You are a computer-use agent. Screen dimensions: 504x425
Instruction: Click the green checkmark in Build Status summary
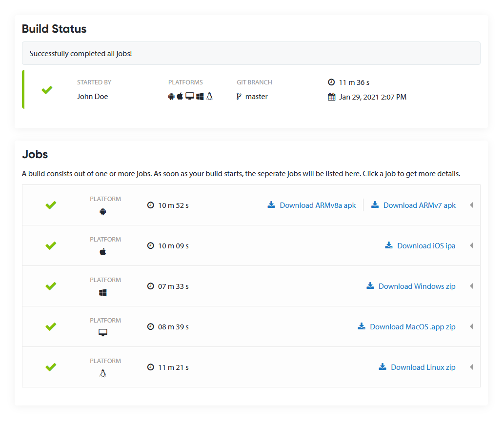point(47,90)
